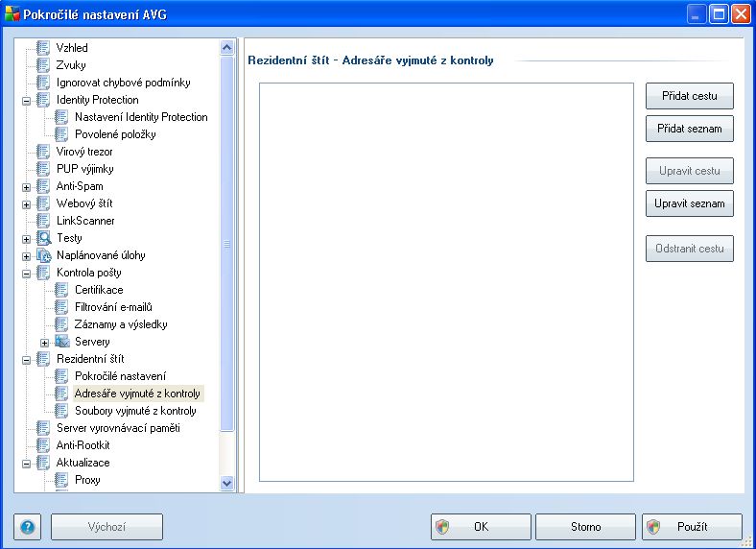Click the tree scrollbar thumb
The height and width of the screenshot is (549, 756).
[226, 244]
